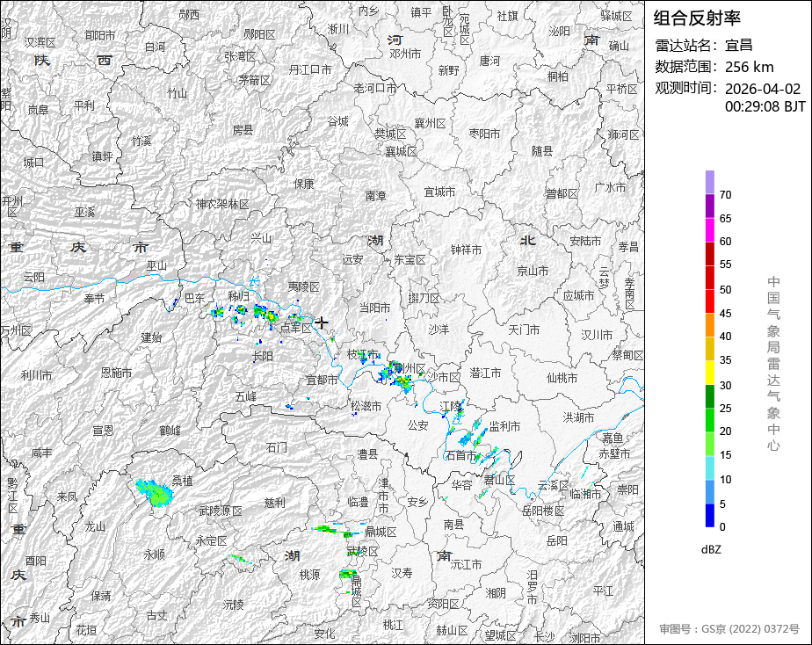Viewport: 812px width, 645px height.
Task: Click the 恩施市 map label
Action: [116, 373]
